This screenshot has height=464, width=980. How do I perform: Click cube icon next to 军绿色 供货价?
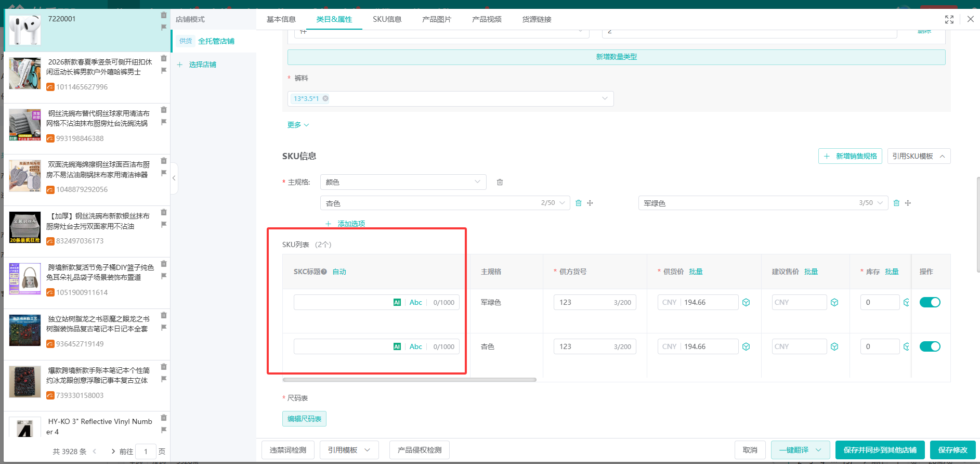(x=746, y=302)
